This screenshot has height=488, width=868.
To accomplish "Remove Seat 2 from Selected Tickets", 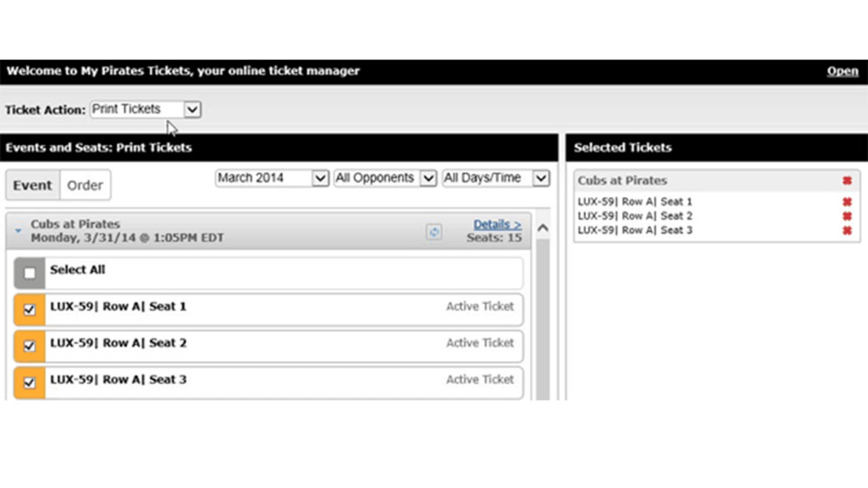I will tap(847, 216).
